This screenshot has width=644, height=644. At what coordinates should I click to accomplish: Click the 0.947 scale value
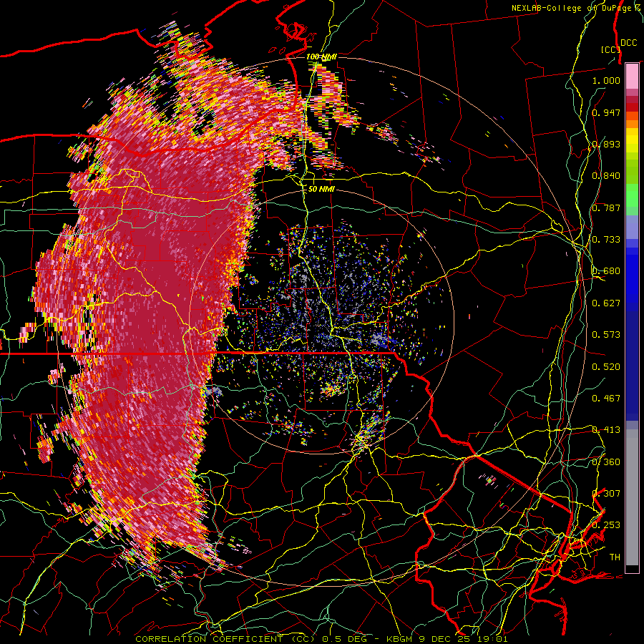click(x=606, y=112)
